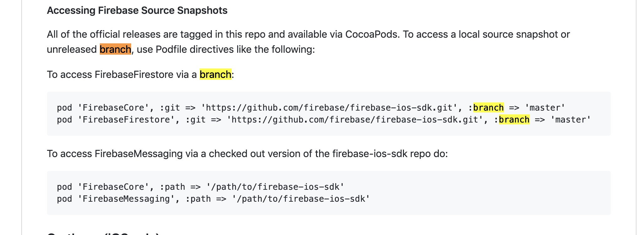Click the Accessing Firebase Source Snapshots heading
The height and width of the screenshot is (235, 644).
coord(137,10)
